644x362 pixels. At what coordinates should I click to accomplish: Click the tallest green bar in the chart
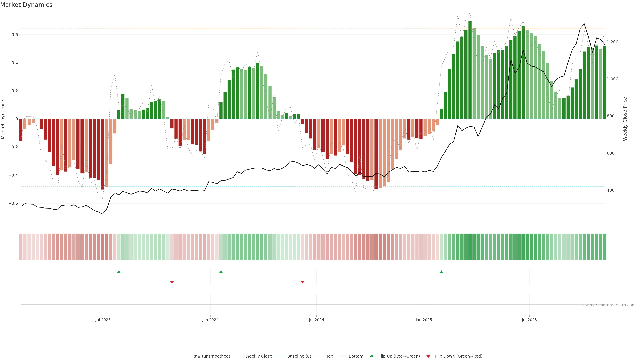tap(470, 70)
